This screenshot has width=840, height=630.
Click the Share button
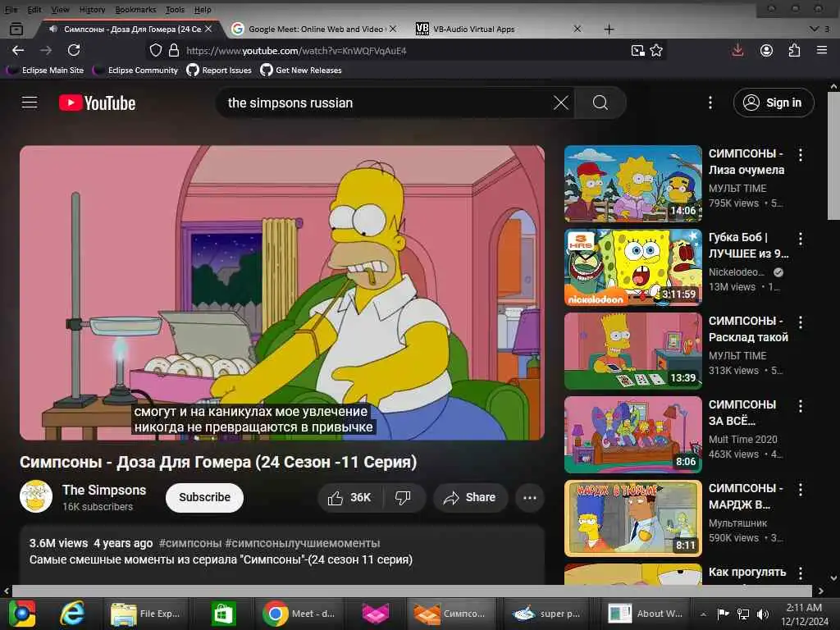click(x=470, y=498)
